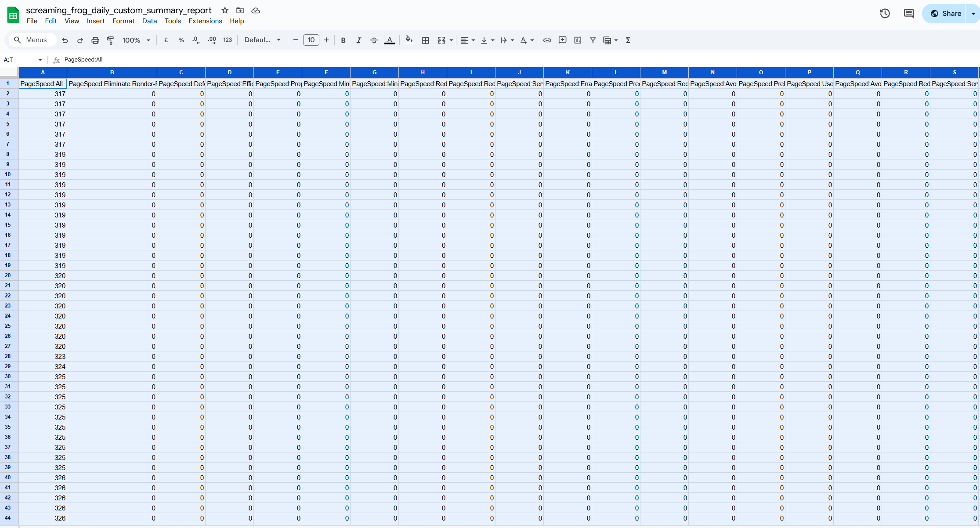Open the comments panel icon

908,14
